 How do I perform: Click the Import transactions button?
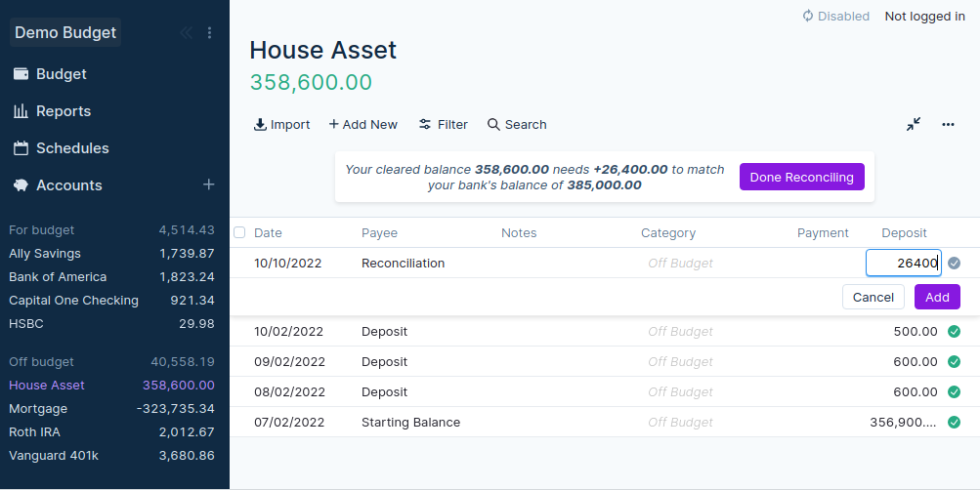(x=281, y=125)
